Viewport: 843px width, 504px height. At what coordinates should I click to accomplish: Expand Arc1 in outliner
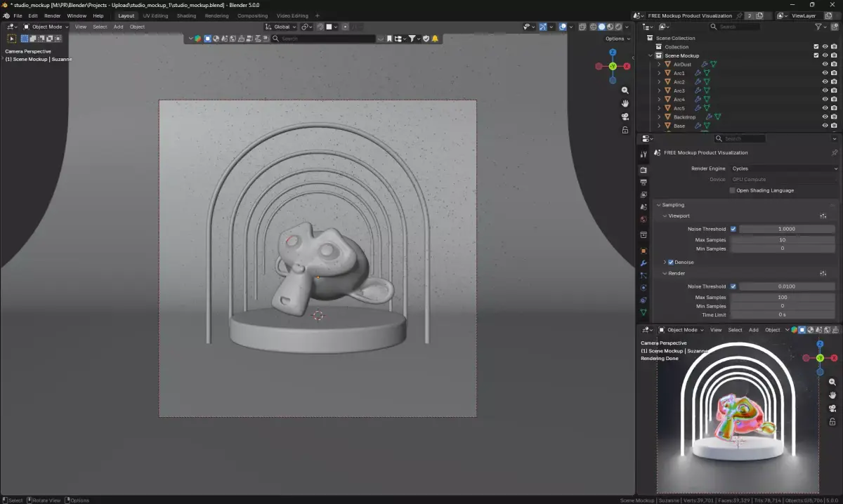659,73
